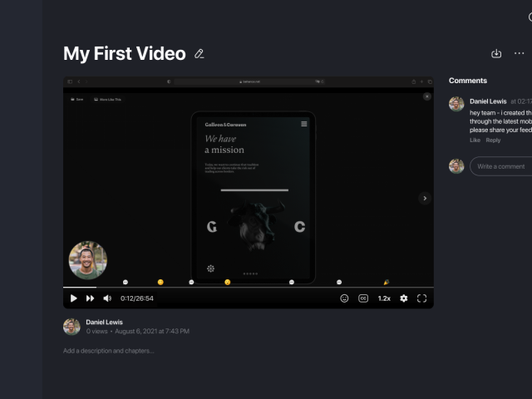Click the first comment marker on timeline
This screenshot has width=532, height=399.
[126, 282]
